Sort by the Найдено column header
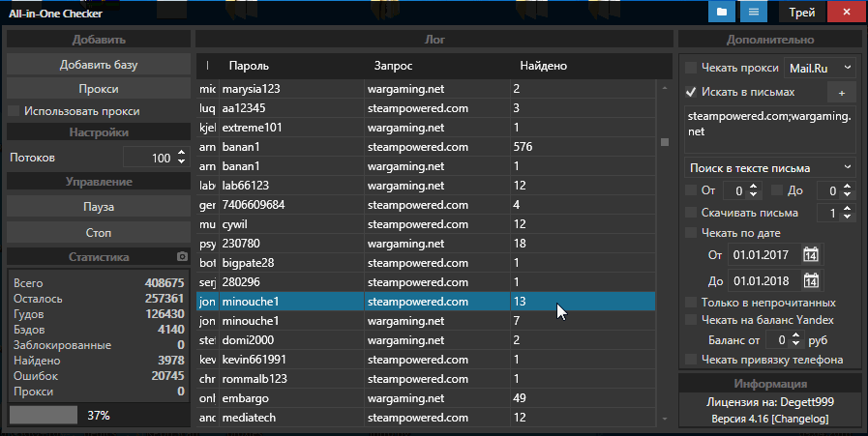This screenshot has width=868, height=436. point(544,66)
